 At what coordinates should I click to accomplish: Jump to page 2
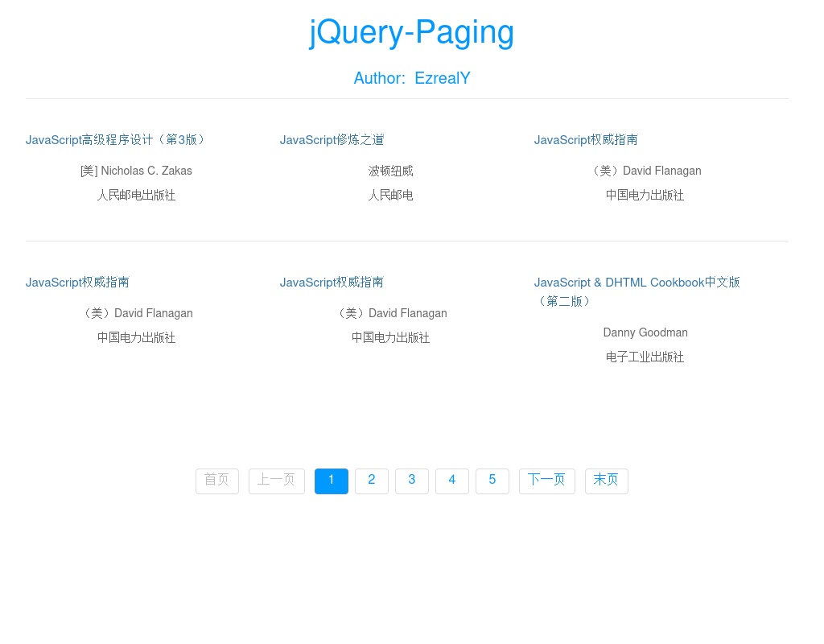(371, 481)
